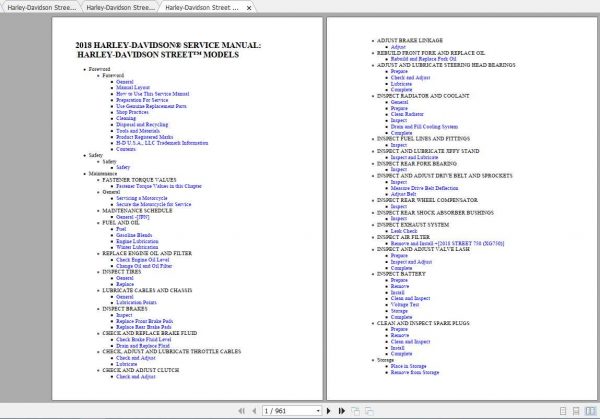Open H-D U.S.A., LLC Trademark Information link
The image size is (600, 419).
pos(162,143)
